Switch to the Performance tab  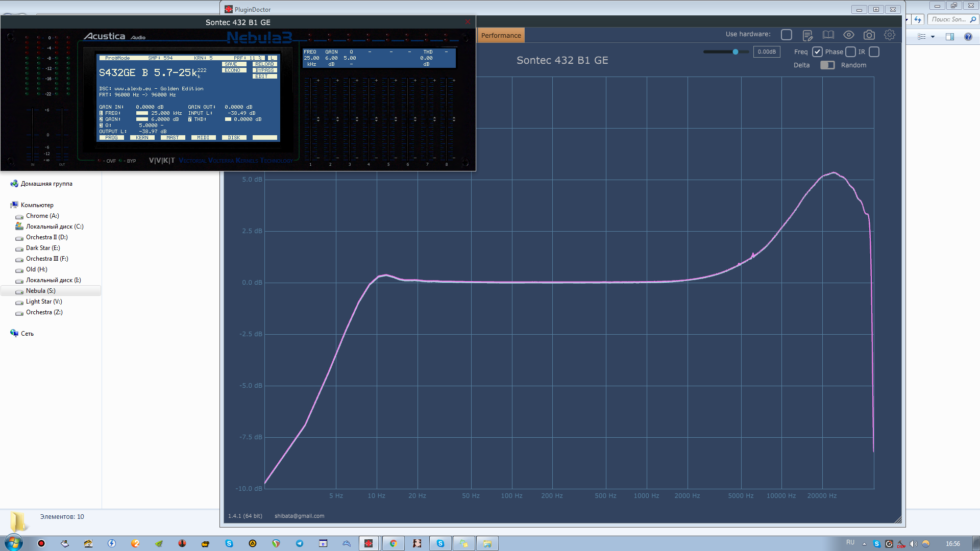(x=501, y=35)
